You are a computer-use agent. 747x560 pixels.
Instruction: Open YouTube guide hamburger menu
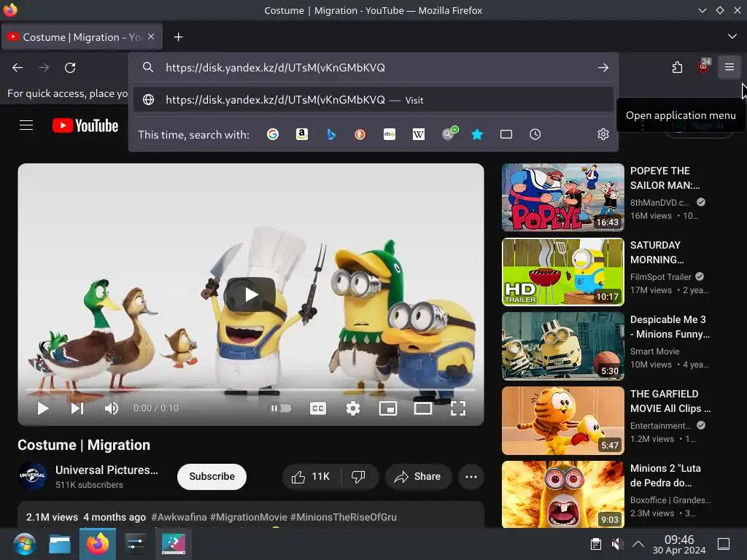pyautogui.click(x=26, y=125)
